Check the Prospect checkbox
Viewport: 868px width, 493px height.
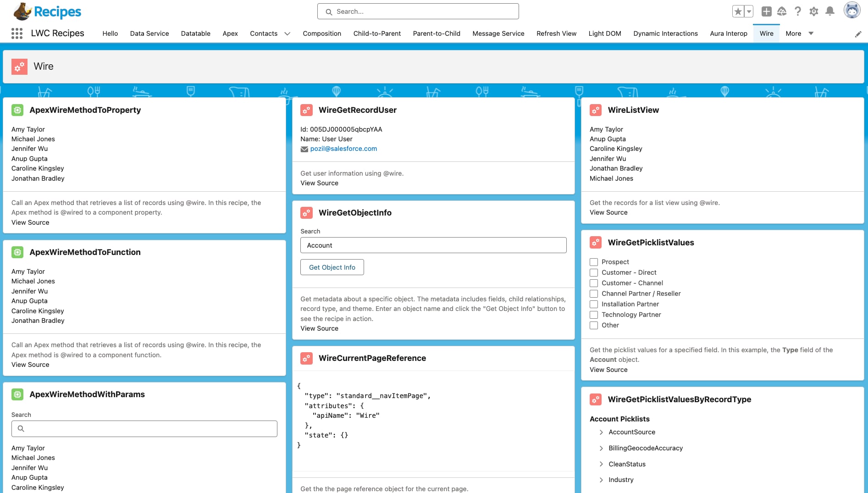[x=594, y=262]
